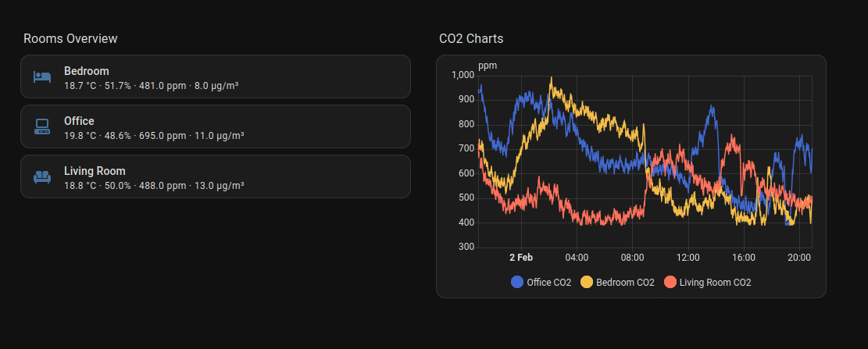Click the red Living Room CO2 legend dot
This screenshot has height=349, width=868.
(670, 282)
